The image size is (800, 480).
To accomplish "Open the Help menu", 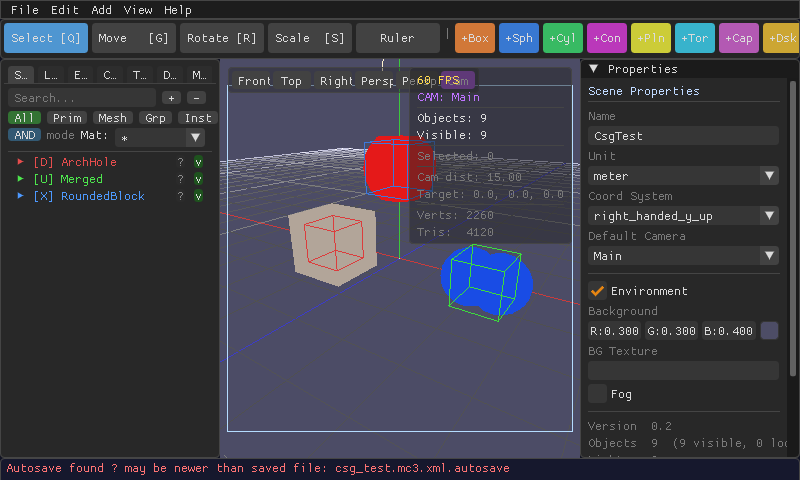I will [178, 10].
